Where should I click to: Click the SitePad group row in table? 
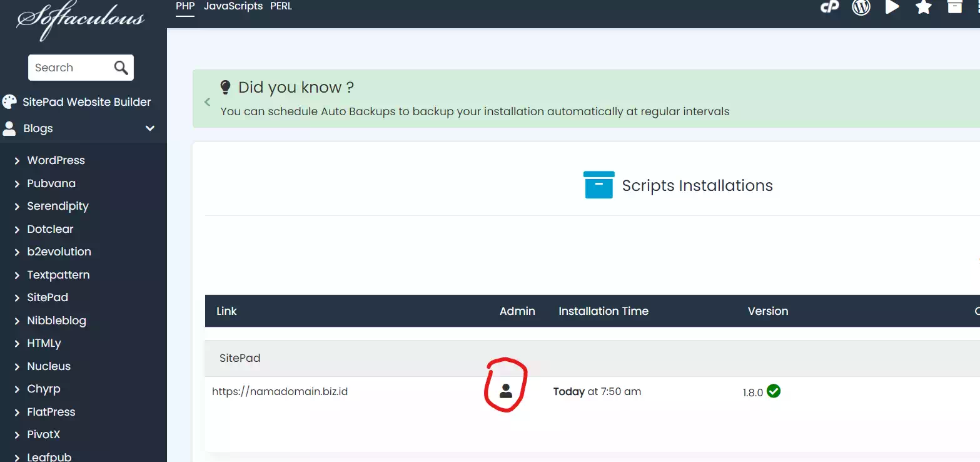click(x=592, y=358)
